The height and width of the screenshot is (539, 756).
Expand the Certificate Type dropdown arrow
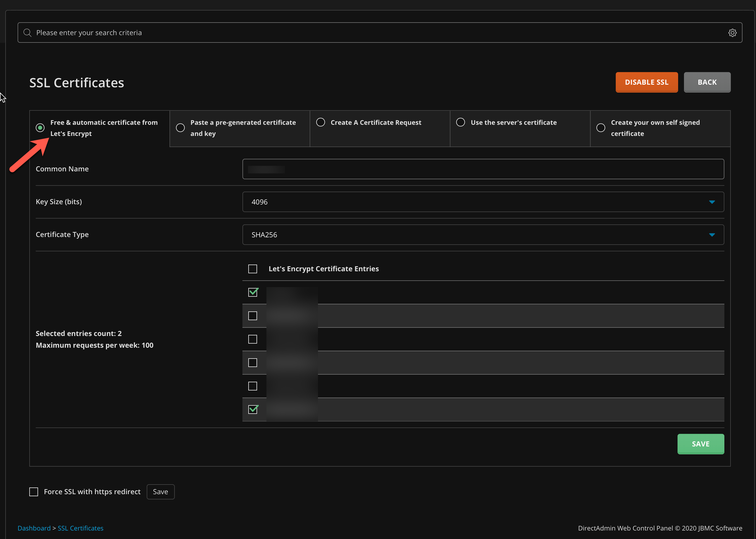tap(711, 235)
